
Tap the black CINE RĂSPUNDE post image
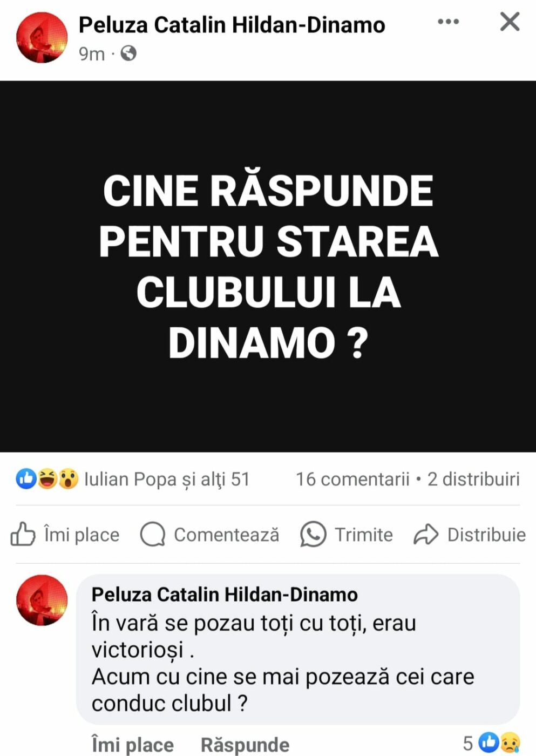tap(268, 266)
